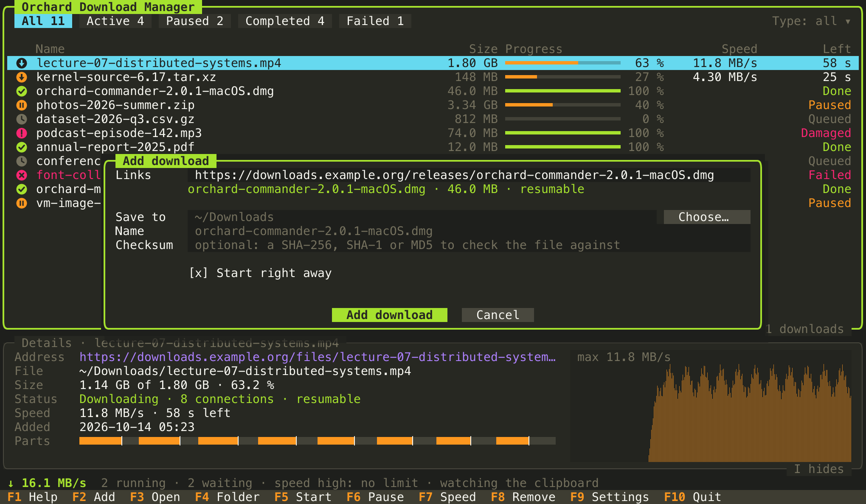
Task: Click F6 Pause in the function bar
Action: 375,497
